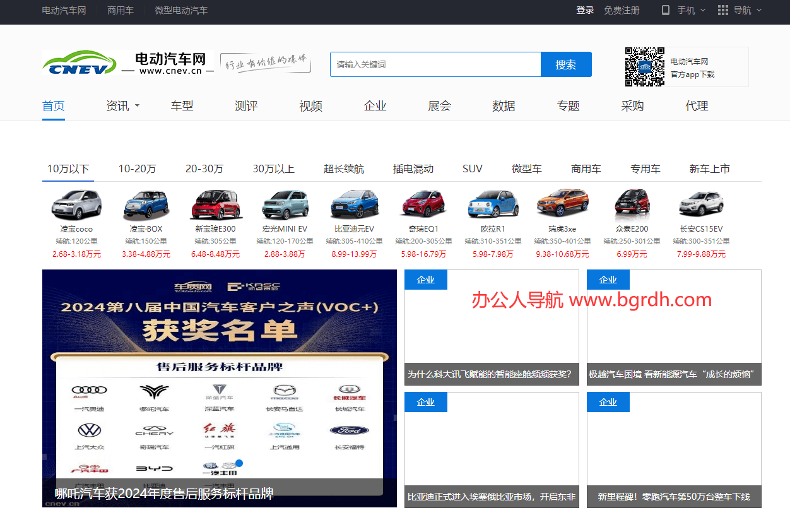Click the 手机 phone icon in top bar
Viewport: 790px width, 532px height.
(x=665, y=11)
